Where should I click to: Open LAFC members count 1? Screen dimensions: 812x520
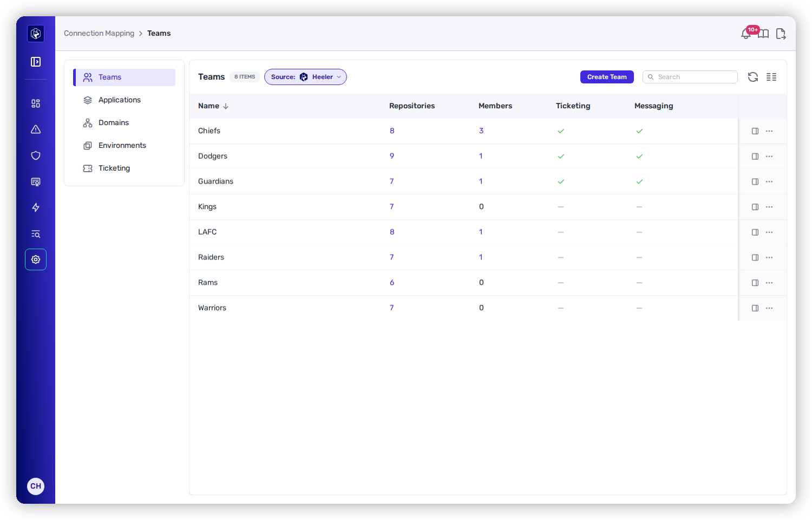(481, 232)
